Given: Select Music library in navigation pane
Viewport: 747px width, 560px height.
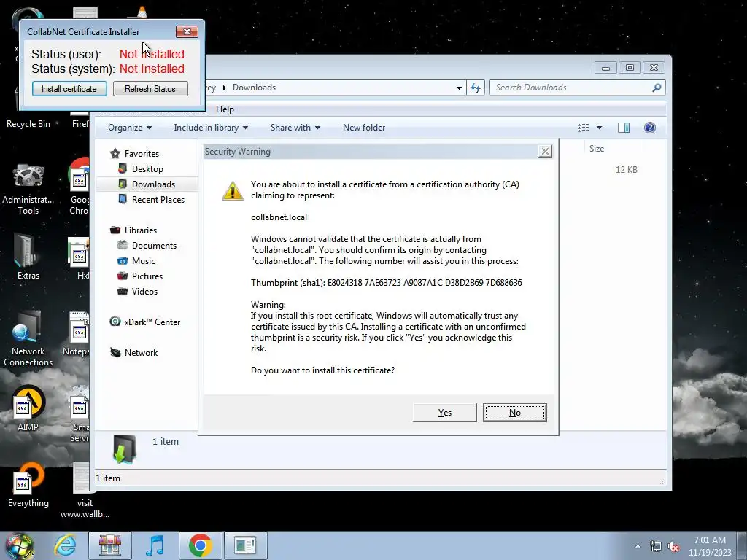Looking at the screenshot, I should click(x=144, y=261).
